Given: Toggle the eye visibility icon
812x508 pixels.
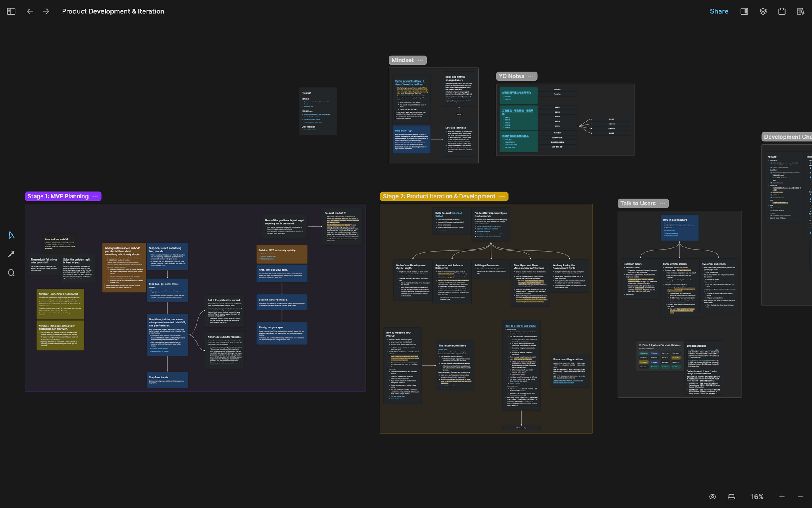Looking at the screenshot, I should (x=713, y=497).
